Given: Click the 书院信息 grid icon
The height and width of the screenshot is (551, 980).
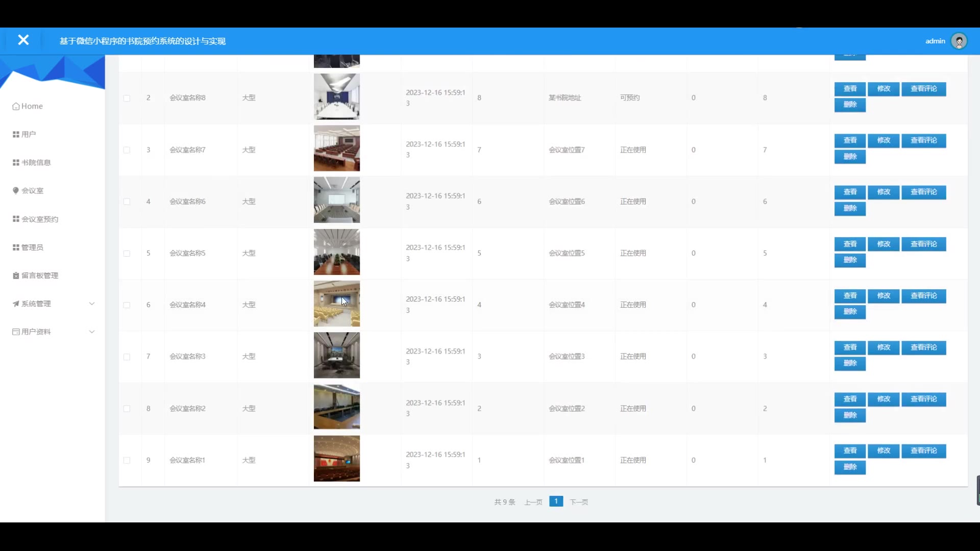Looking at the screenshot, I should pyautogui.click(x=16, y=162).
